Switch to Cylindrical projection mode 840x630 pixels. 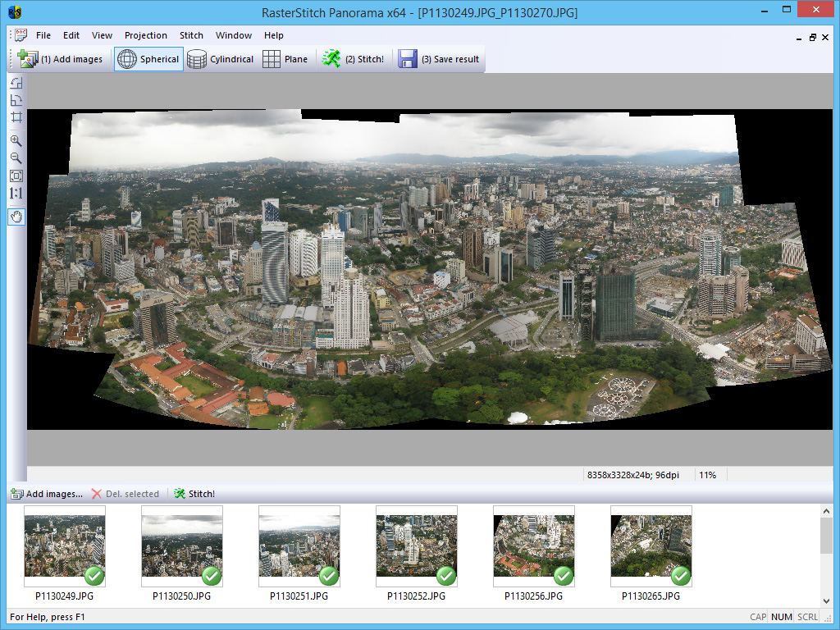click(x=220, y=59)
